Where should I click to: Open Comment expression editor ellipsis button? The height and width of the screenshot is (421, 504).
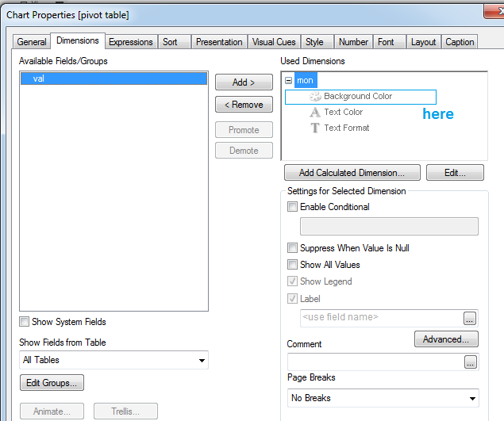coord(470,362)
